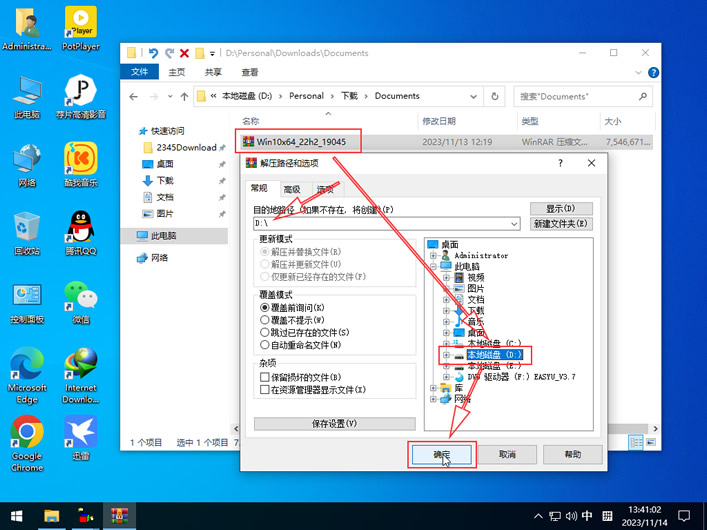The height and width of the screenshot is (530, 707).
Task: Switch to details view icon in Explorer status bar
Action: (x=635, y=442)
